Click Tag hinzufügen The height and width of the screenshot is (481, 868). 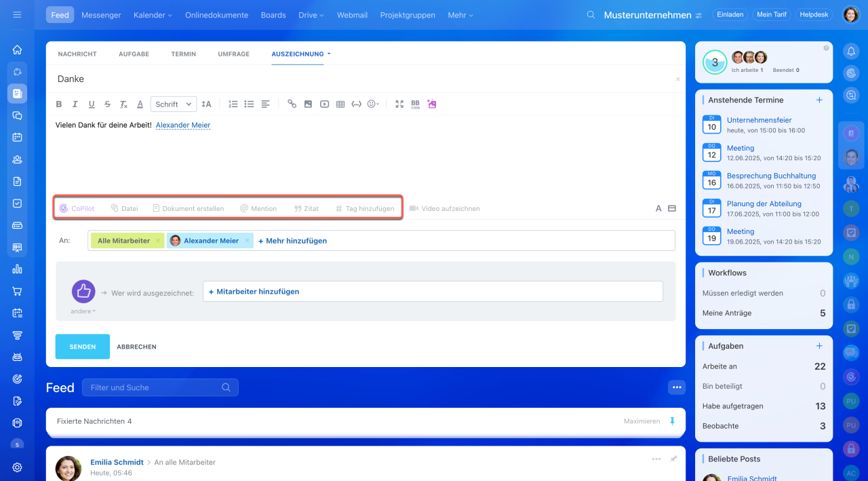(365, 208)
